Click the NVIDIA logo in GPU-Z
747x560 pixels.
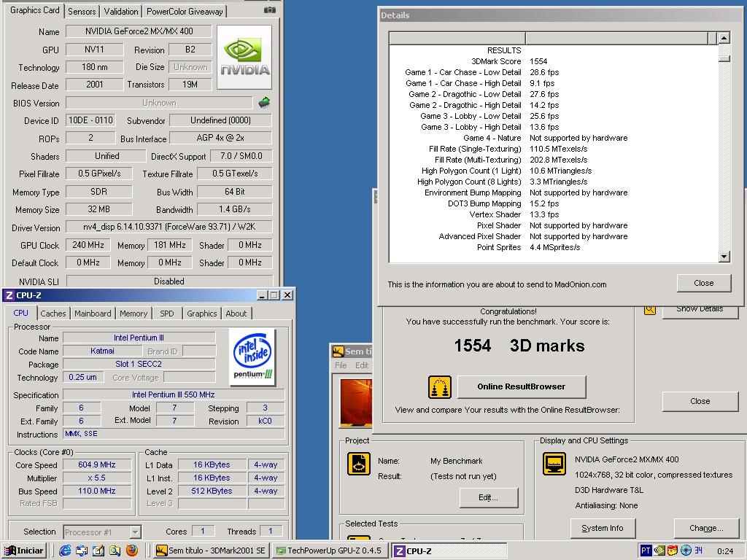coord(244,58)
